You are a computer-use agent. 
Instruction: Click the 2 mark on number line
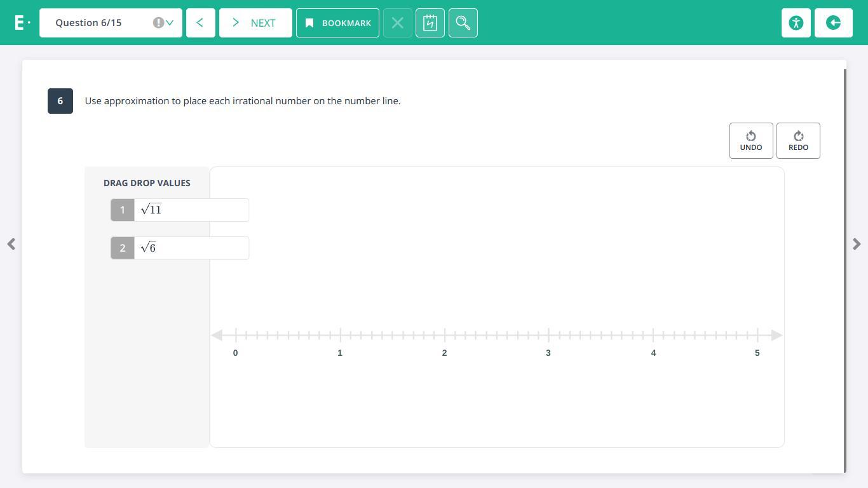tap(444, 335)
